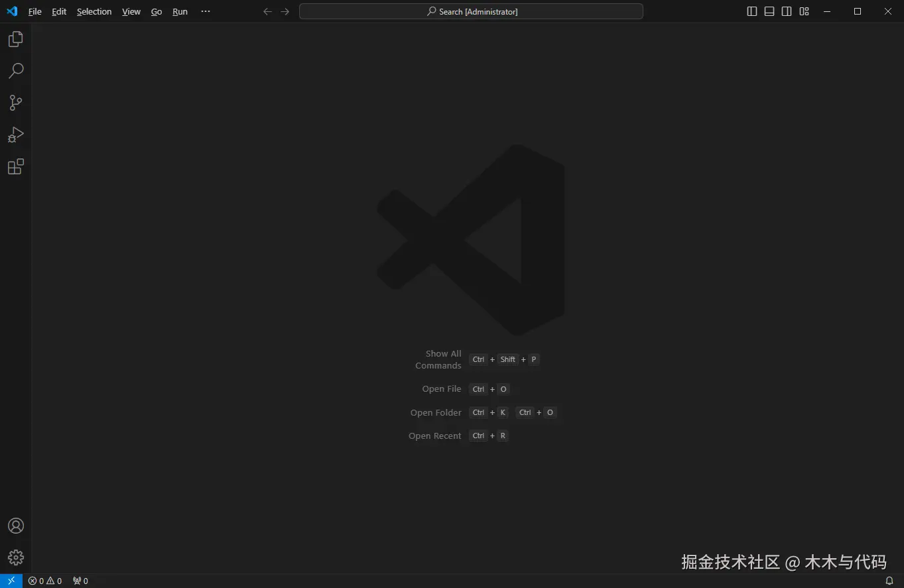Screen dimensions: 904x588
Task: Open the Edit menu
Action: click(x=59, y=11)
